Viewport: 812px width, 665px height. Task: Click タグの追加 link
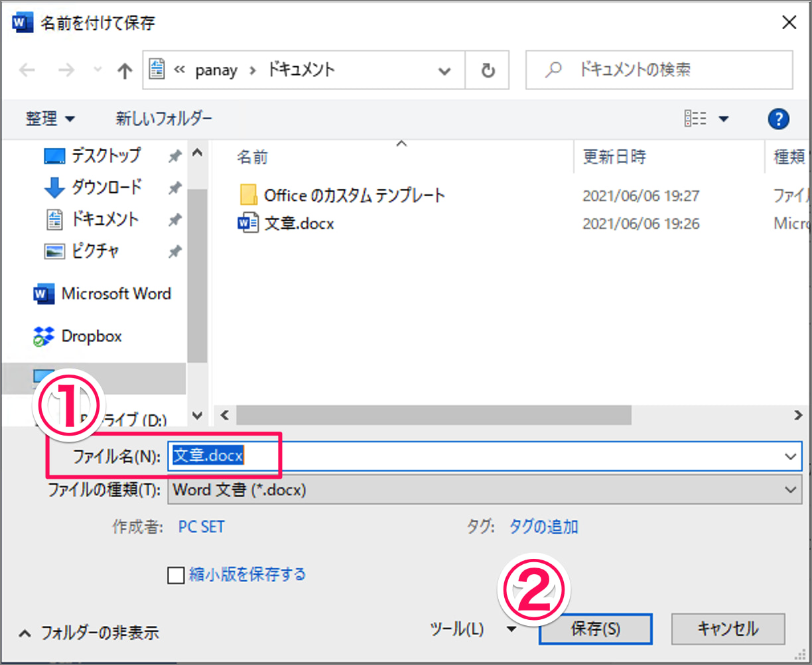[x=543, y=527]
